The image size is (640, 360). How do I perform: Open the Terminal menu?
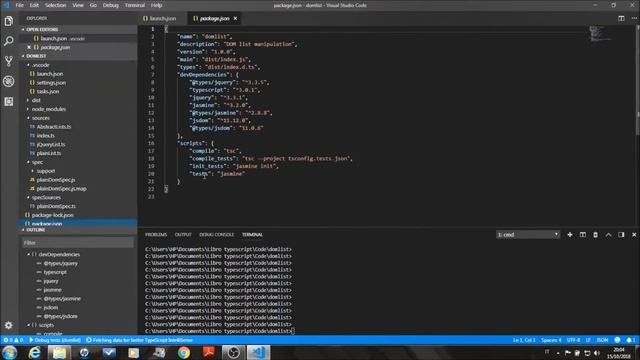click(135, 5)
